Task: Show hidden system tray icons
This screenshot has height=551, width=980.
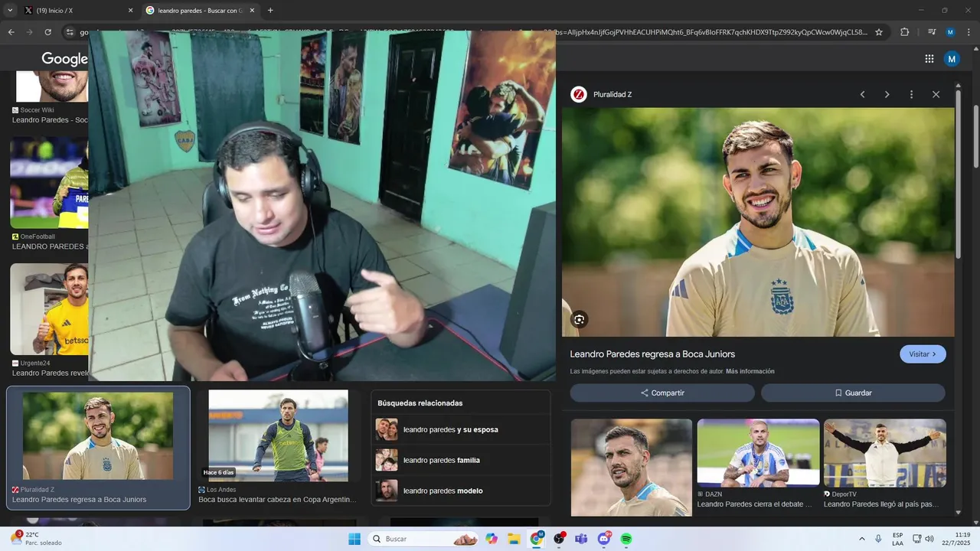Action: click(861, 539)
